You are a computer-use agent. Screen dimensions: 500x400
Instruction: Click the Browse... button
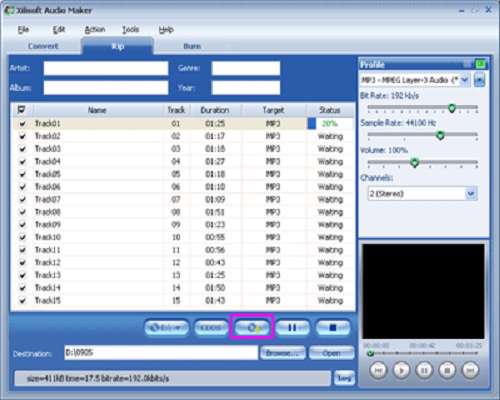(283, 353)
